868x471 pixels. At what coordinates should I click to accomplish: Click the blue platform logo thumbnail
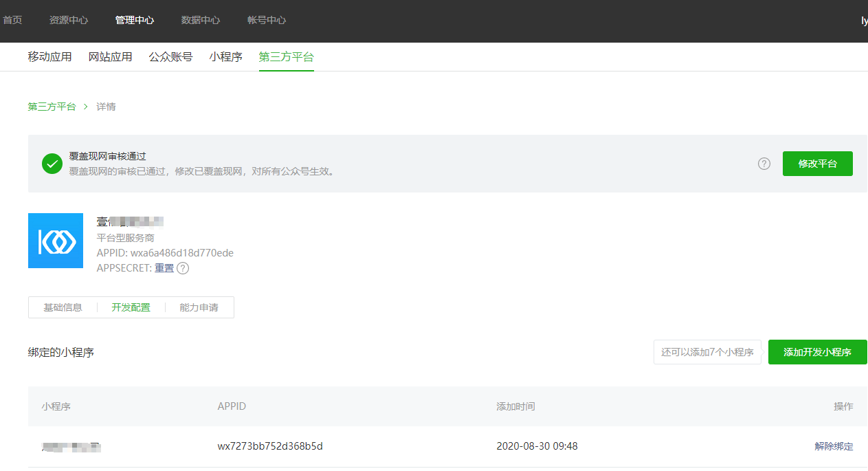tap(56, 241)
